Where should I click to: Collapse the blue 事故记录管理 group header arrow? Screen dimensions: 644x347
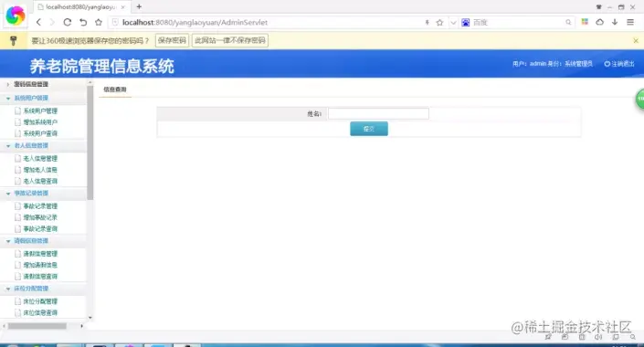[8, 194]
